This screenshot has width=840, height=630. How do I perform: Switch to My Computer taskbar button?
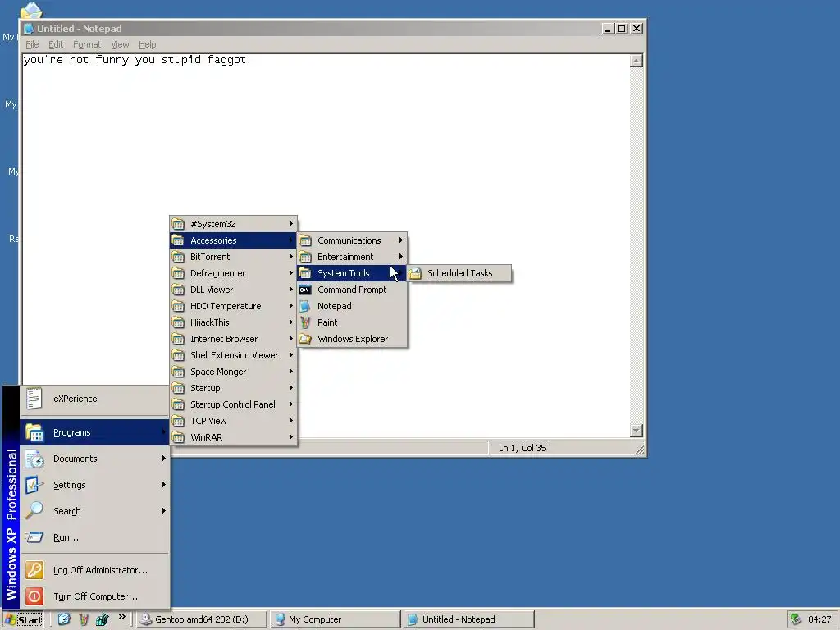pos(336,619)
